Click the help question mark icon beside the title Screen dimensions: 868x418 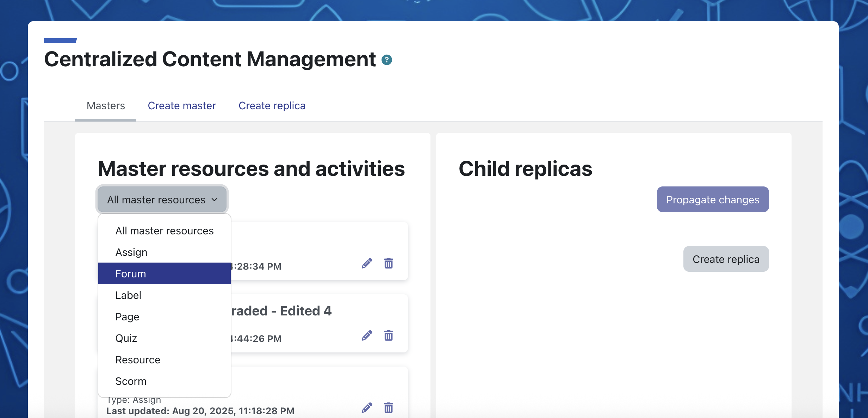(387, 60)
